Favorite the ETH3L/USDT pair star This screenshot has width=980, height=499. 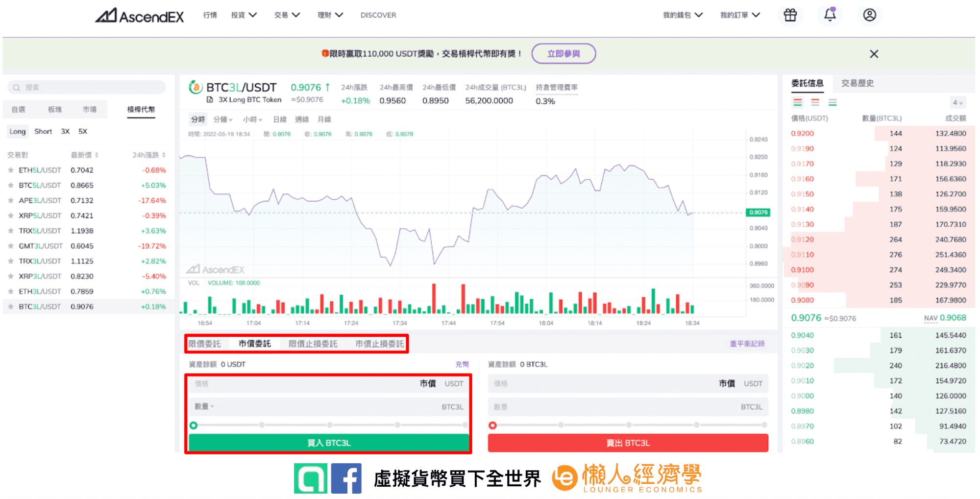[10, 291]
